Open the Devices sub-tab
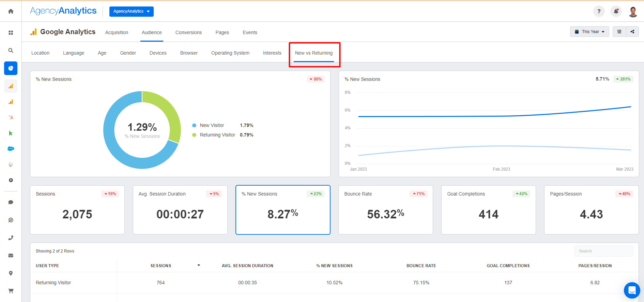The width and height of the screenshot is (644, 302). tap(158, 53)
